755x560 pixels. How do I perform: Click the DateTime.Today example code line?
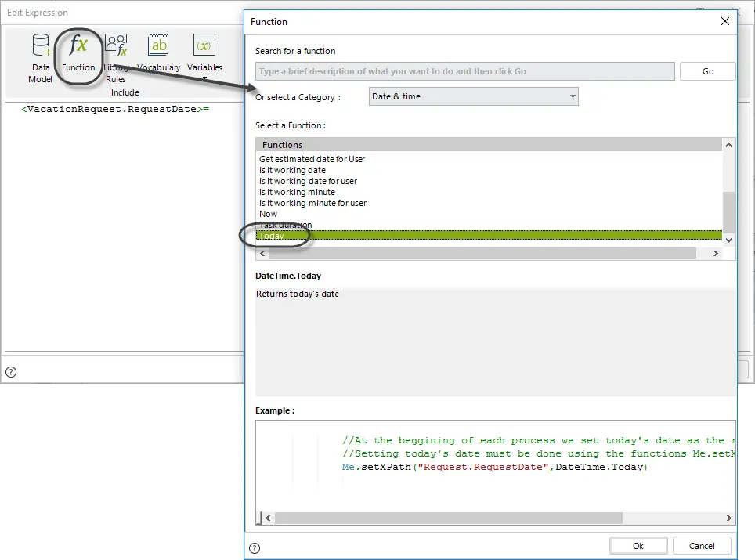pyautogui.click(x=494, y=467)
